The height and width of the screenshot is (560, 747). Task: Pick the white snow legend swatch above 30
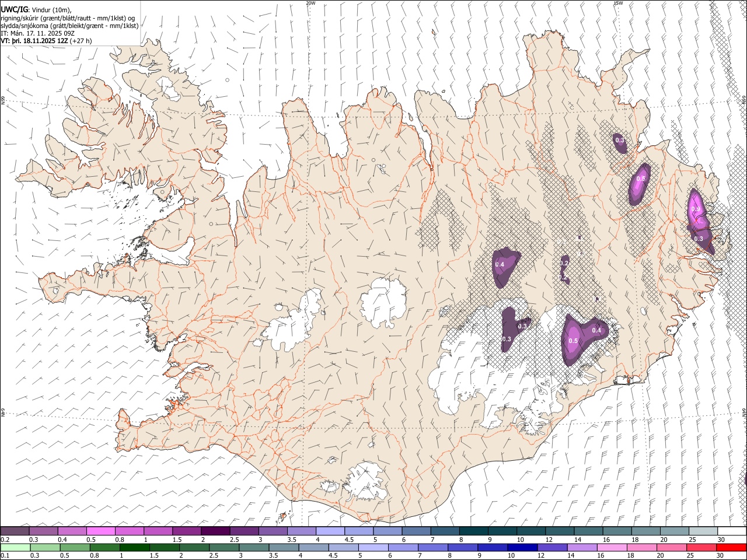(732, 531)
